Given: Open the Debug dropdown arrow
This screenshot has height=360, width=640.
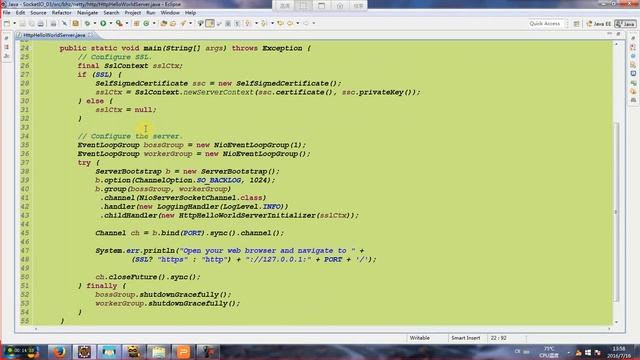Looking at the screenshot, I should (95, 24).
